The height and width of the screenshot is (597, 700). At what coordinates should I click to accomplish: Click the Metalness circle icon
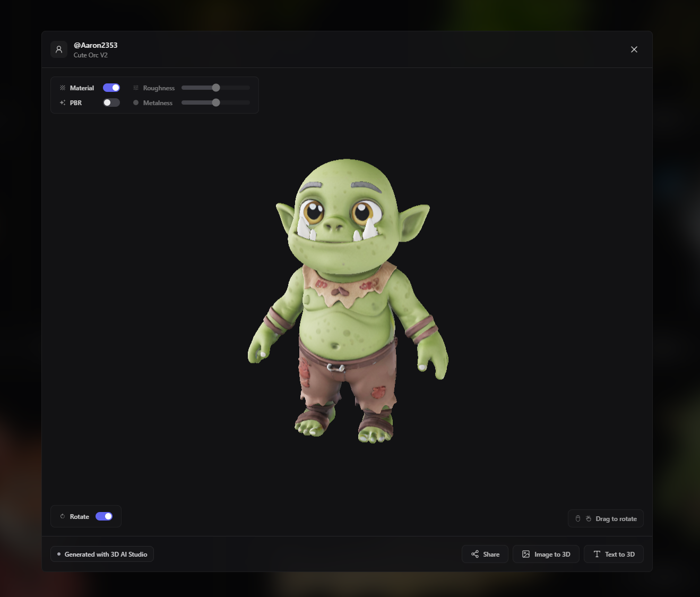click(136, 103)
